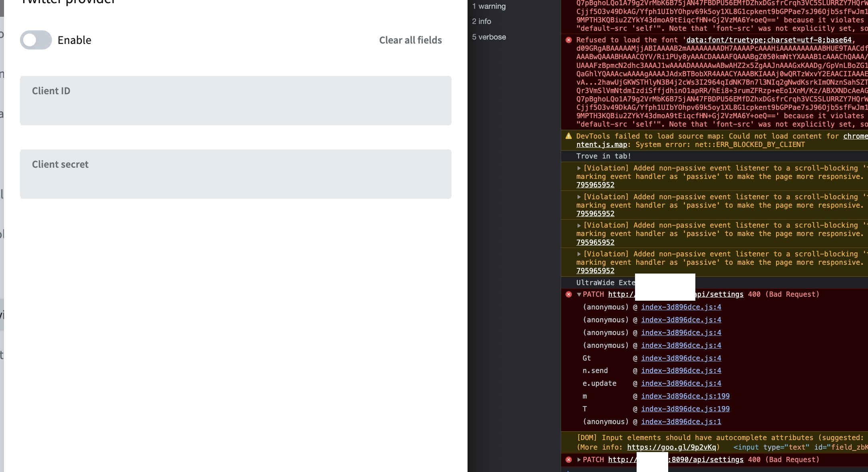Collapse the expanded PATCH api/settings 400 error entry
Screen dimensions: 868x472
pyautogui.click(x=578, y=294)
